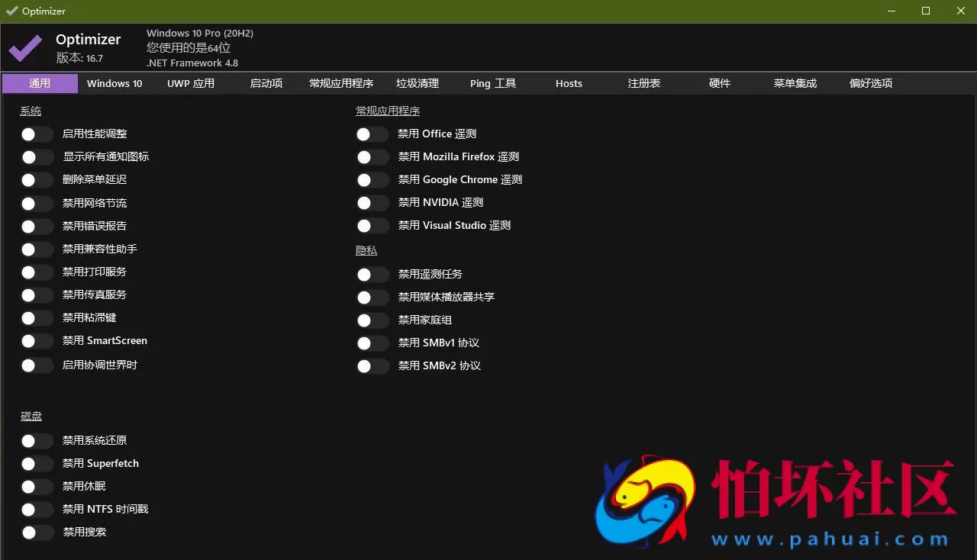The image size is (977, 560).
Task: Enable 禁用网络节流
Action: (x=36, y=203)
